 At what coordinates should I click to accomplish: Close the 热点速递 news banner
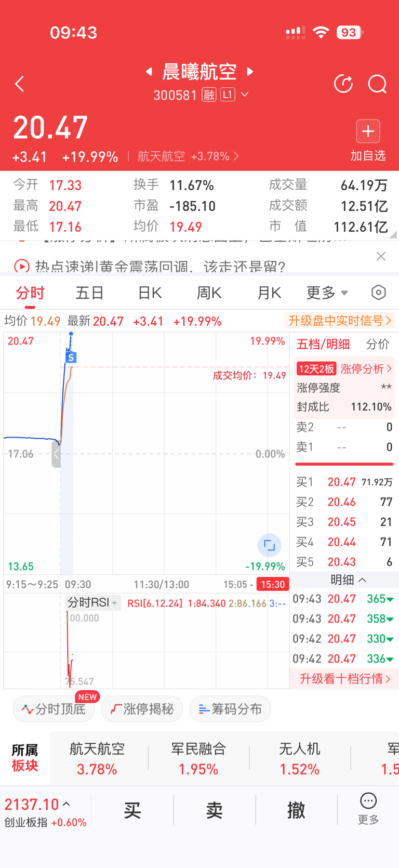(381, 256)
